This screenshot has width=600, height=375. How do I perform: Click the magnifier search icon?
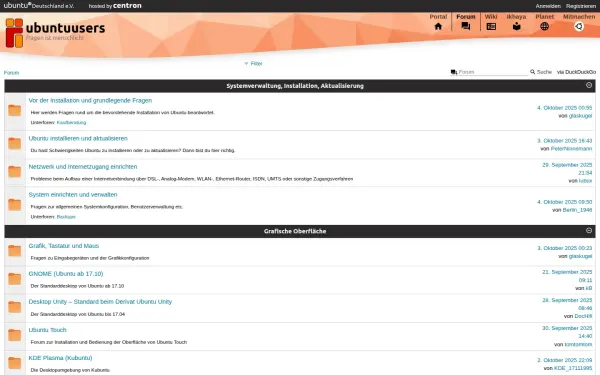point(532,72)
